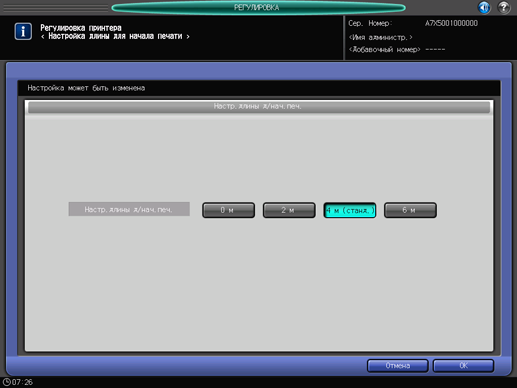This screenshot has height=388, width=517.
Task: Click the gray Настр. длины д/нач. печ. label
Action: coord(129,209)
